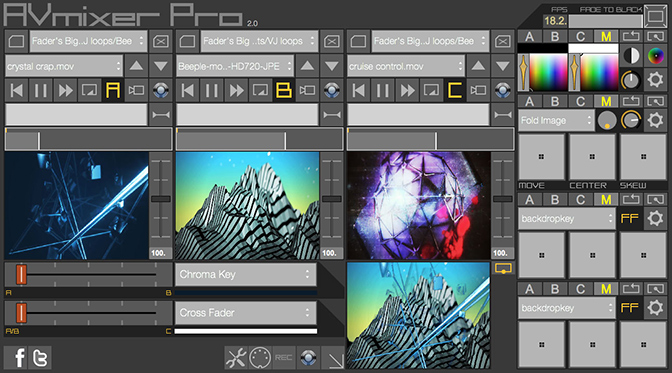Screen dimensions: 672x373
Task: Open Twitter link icon
Action: 40,358
